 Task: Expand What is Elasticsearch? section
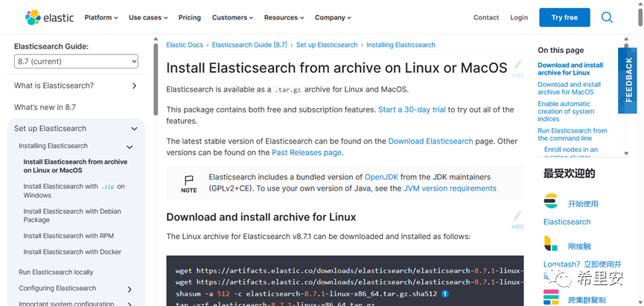[134, 86]
